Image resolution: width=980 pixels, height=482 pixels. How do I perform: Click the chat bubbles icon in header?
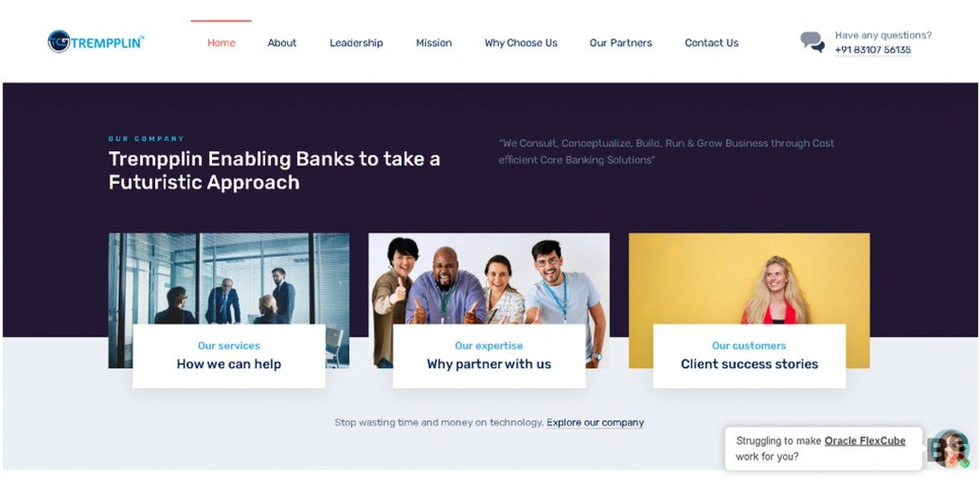pyautogui.click(x=812, y=43)
